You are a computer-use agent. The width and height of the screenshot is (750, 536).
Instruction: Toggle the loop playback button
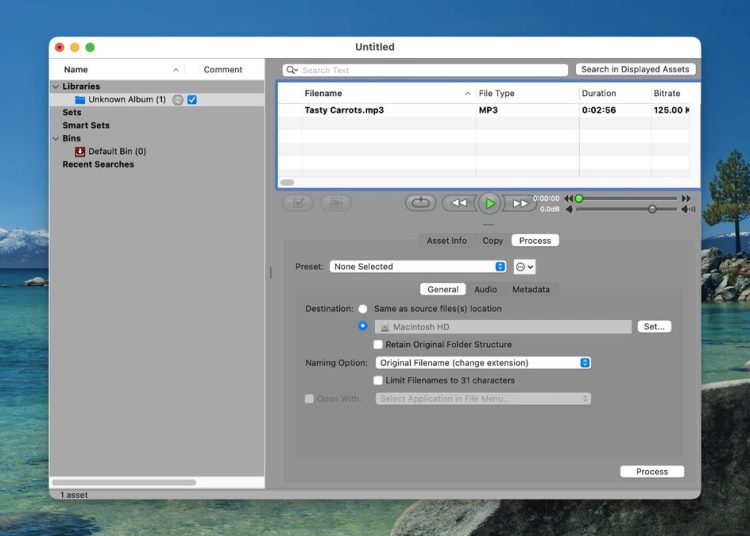[420, 203]
